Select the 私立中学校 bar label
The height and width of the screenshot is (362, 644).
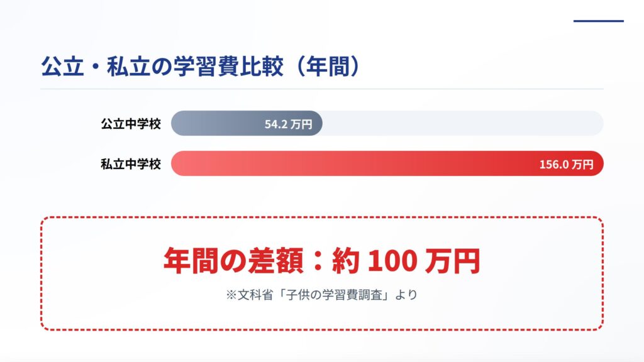point(131,165)
